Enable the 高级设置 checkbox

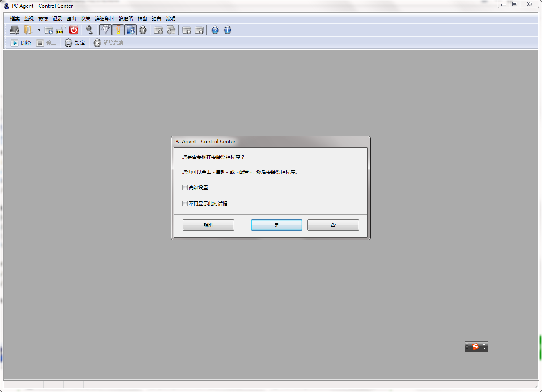pos(185,188)
